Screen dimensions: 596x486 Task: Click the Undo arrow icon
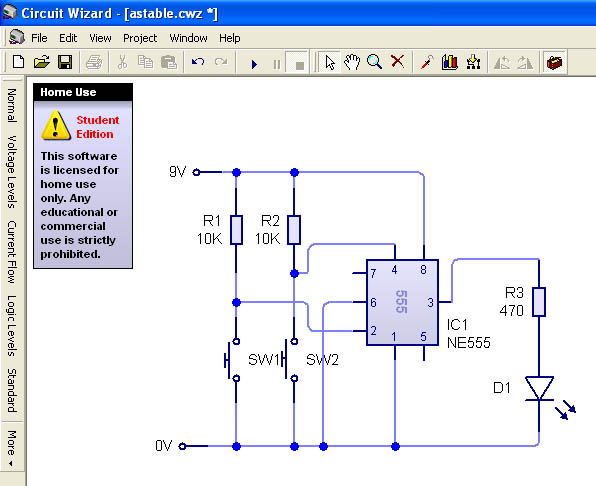point(198,62)
